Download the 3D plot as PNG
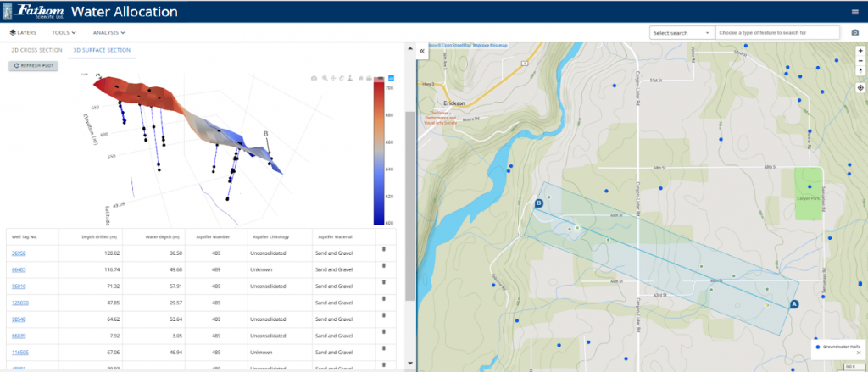Image resolution: width=868 pixels, height=372 pixels. 314,78
